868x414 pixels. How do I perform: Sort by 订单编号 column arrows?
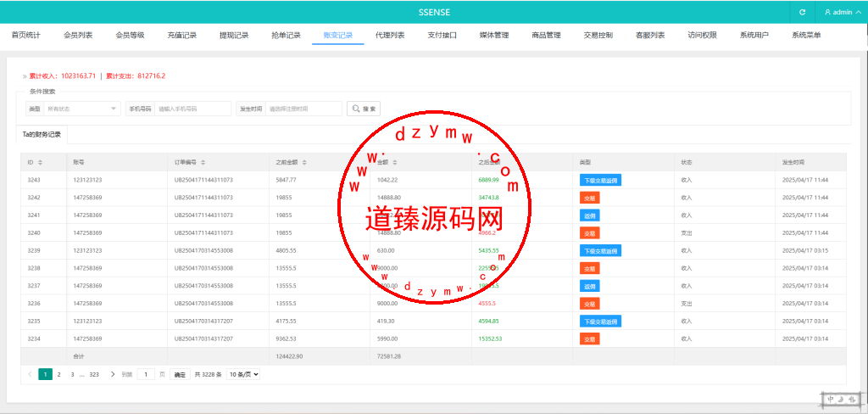203,162
